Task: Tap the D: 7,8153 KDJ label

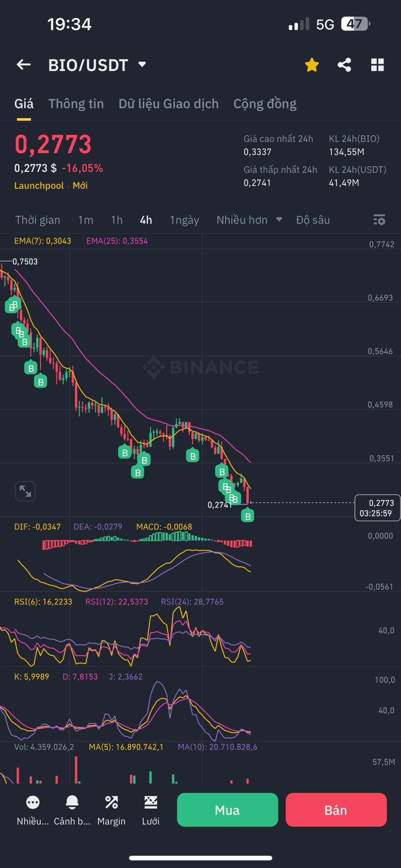Action: [80, 677]
